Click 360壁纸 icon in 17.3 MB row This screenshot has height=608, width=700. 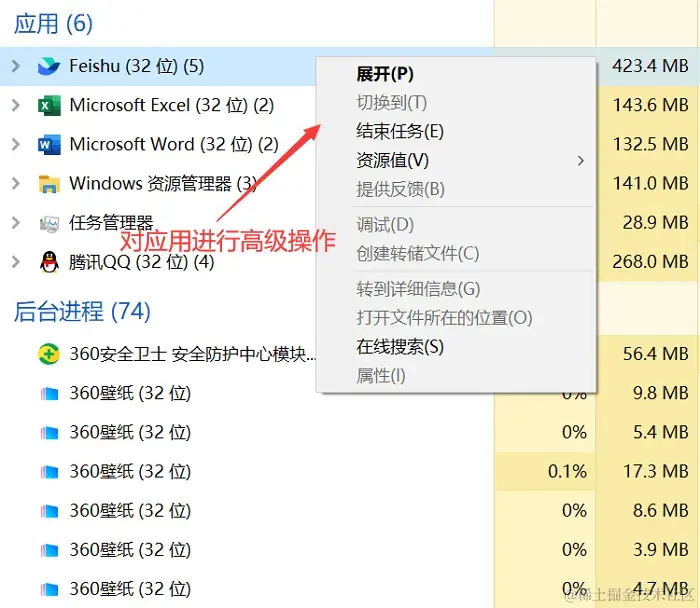click(x=50, y=472)
